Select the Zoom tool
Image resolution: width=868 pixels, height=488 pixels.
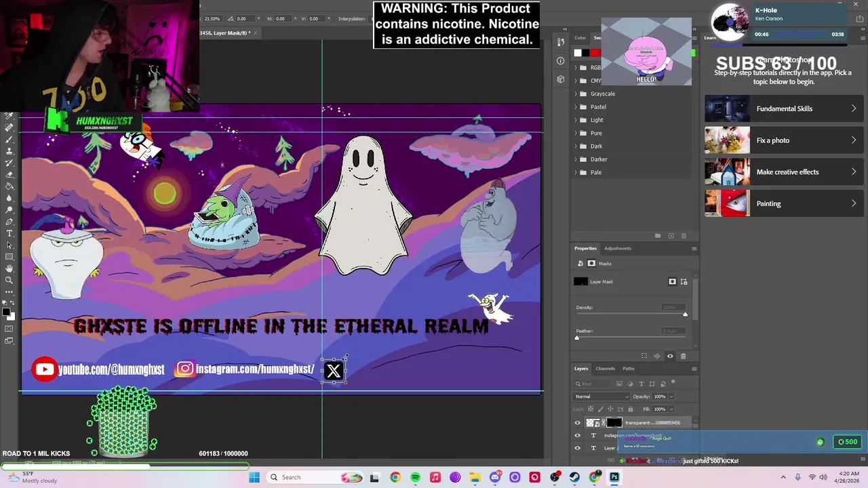[x=9, y=280]
